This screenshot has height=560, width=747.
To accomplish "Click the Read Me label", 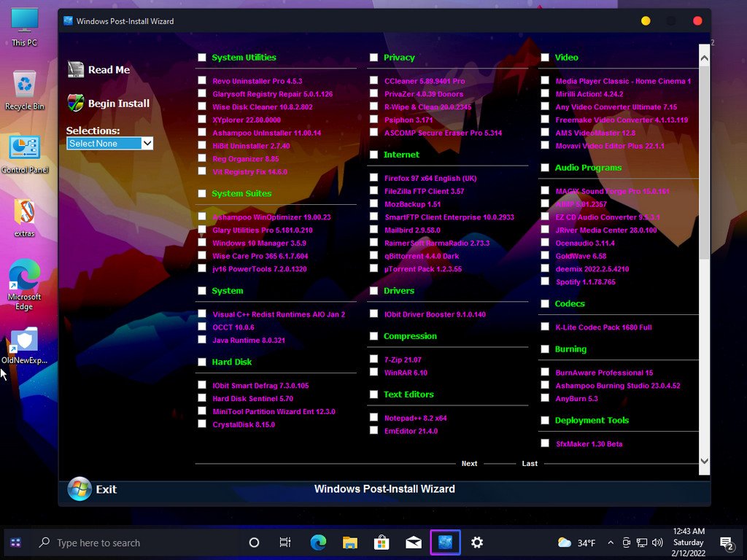I will tap(109, 69).
